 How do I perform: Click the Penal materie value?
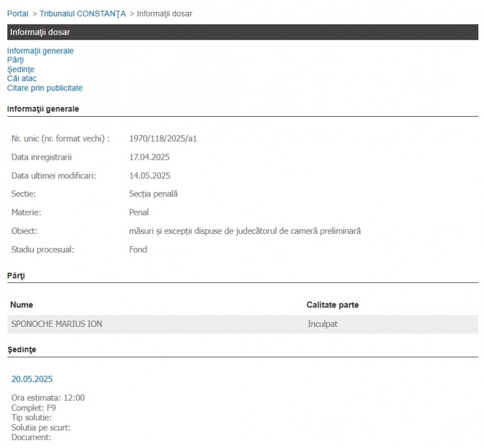139,212
